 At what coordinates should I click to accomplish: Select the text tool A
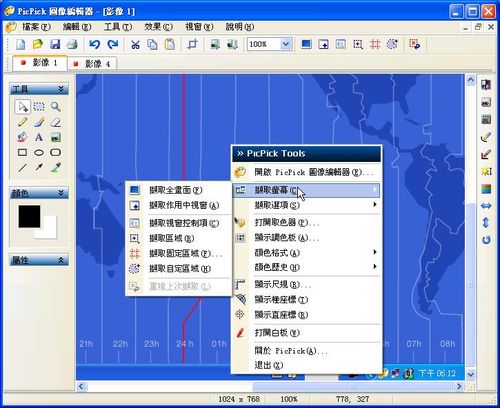click(39, 137)
